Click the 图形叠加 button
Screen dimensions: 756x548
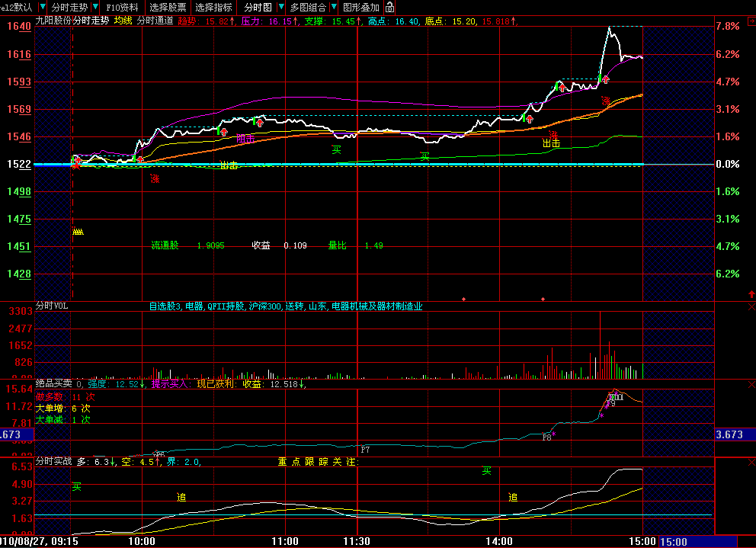pos(361,7)
